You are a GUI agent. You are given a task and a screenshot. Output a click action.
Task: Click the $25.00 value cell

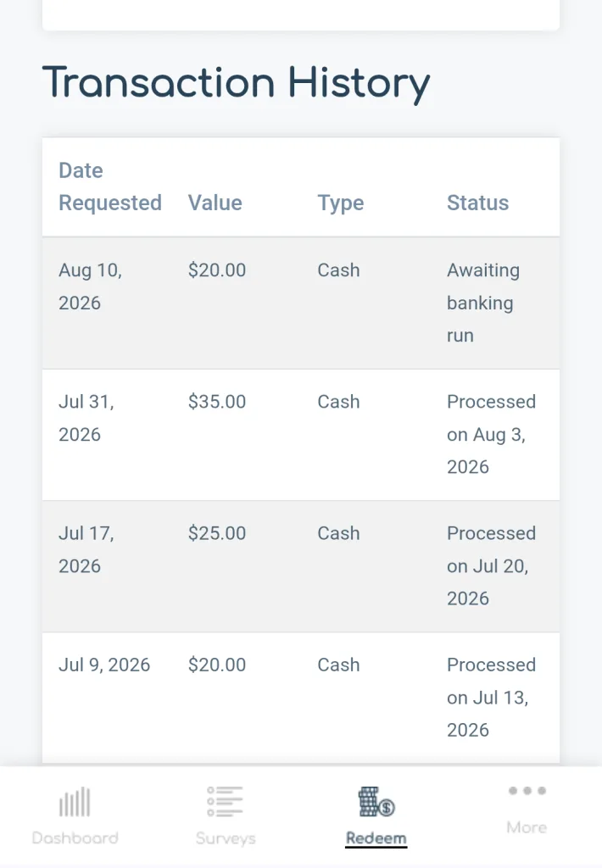[216, 533]
